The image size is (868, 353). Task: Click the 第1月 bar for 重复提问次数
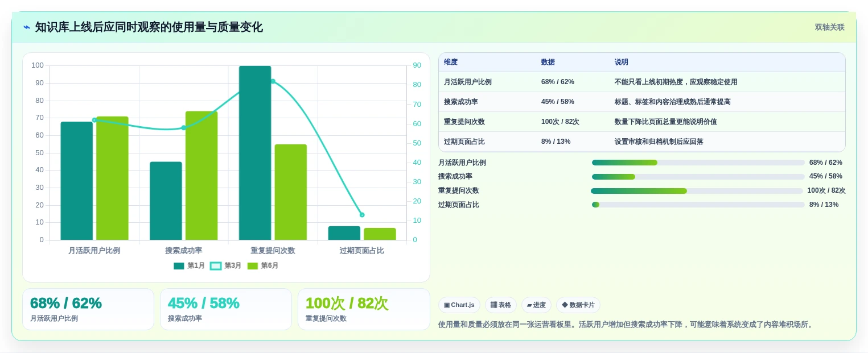[x=255, y=153]
